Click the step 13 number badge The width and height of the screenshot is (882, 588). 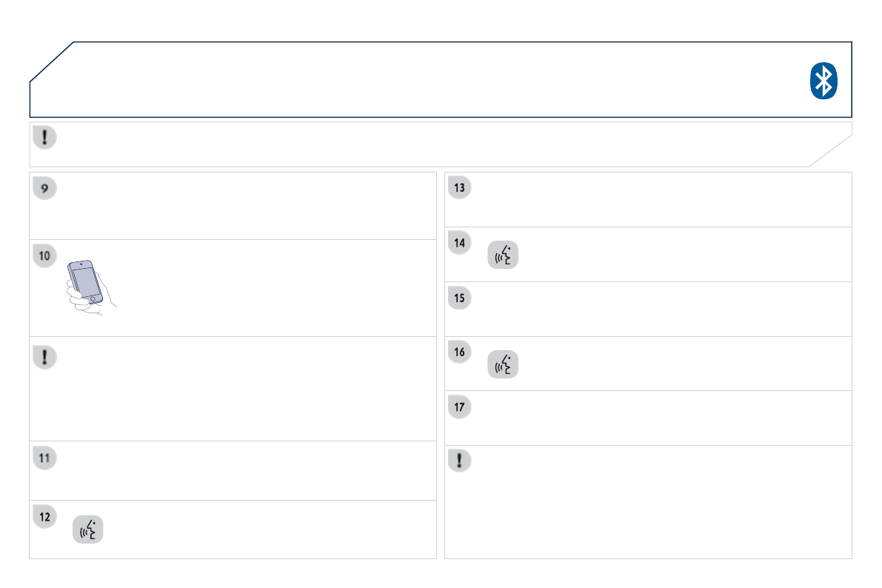pos(460,188)
